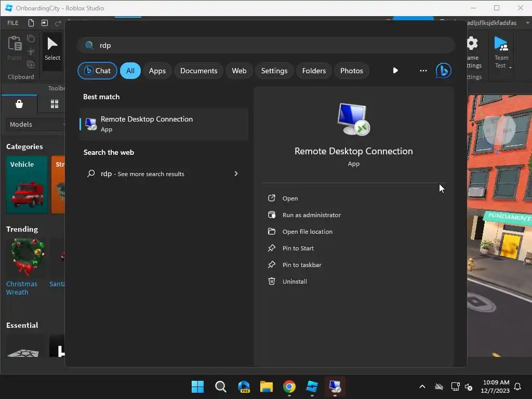Open Models category dropdown in Toolbox

(36, 124)
